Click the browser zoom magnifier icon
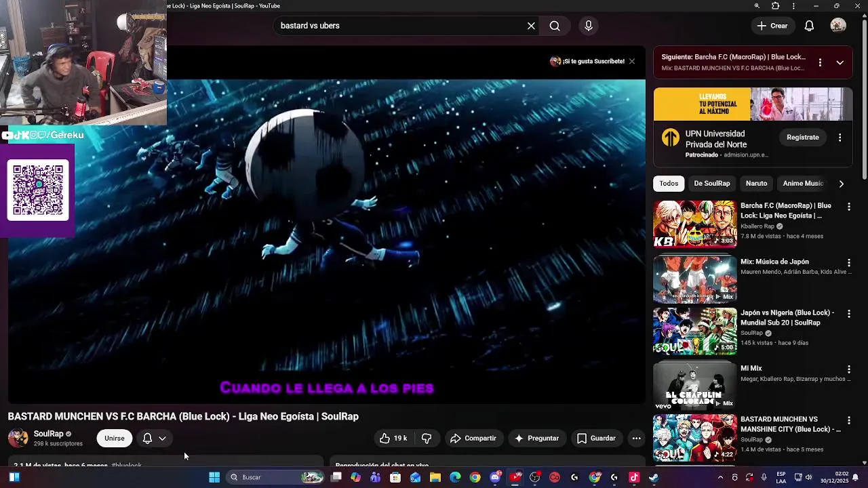Image resolution: width=868 pixels, height=488 pixels. pyautogui.click(x=757, y=6)
